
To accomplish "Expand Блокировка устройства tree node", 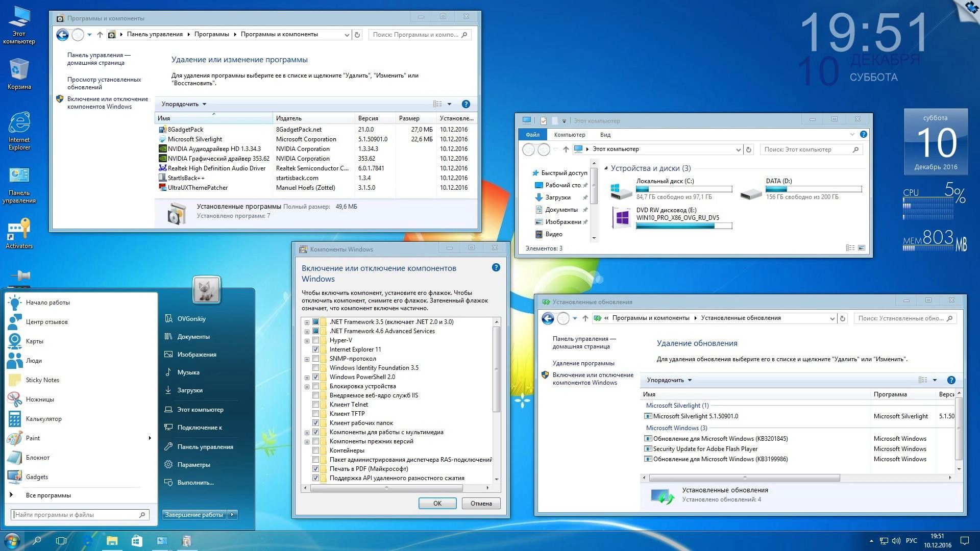I will [307, 387].
